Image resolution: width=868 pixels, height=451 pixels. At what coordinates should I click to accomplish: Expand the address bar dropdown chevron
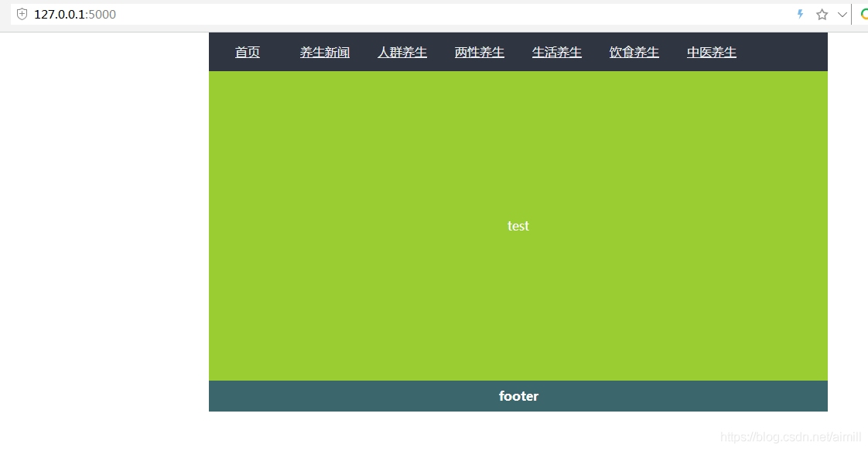(x=842, y=15)
